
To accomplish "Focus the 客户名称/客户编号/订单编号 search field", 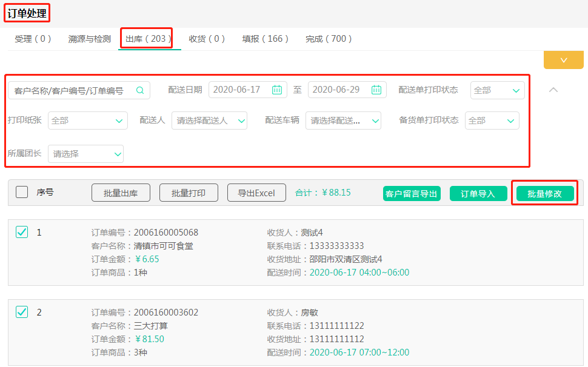I will [x=70, y=90].
